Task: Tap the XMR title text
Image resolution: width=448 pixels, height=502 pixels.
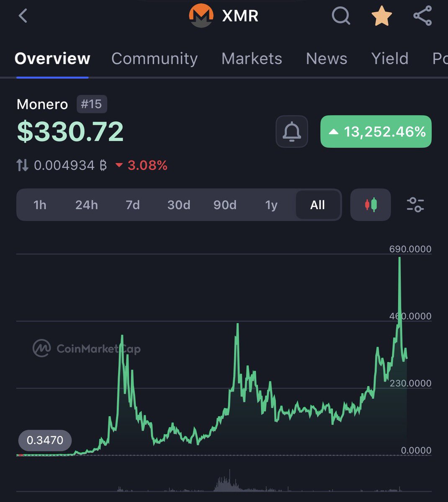Action: point(240,16)
